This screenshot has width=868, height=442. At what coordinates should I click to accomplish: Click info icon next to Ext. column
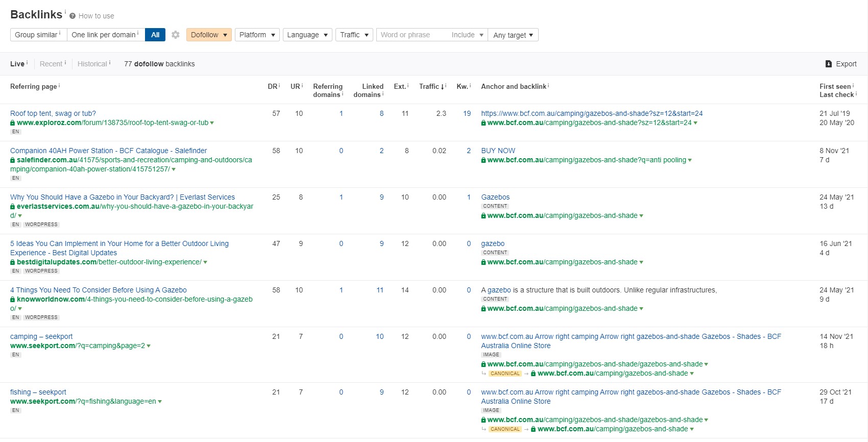pos(408,85)
